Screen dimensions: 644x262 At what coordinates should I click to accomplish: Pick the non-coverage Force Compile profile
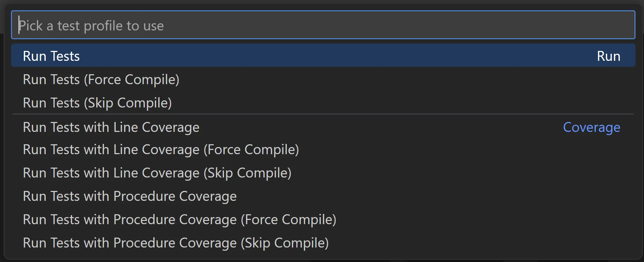[x=101, y=80]
